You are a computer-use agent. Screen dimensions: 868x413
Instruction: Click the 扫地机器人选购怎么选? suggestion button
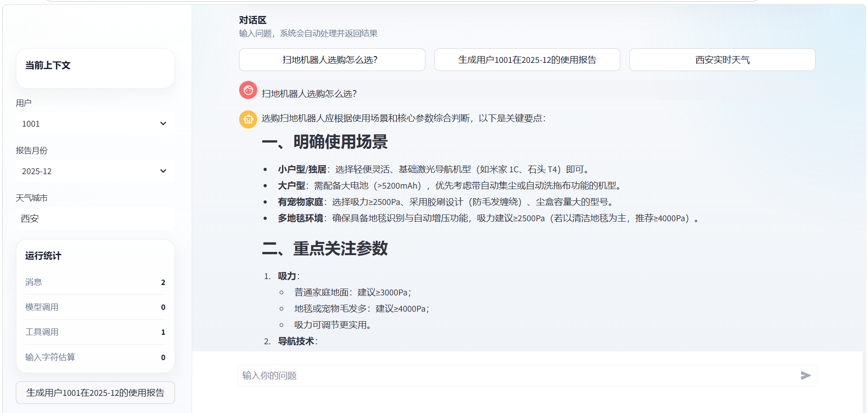pyautogui.click(x=332, y=60)
